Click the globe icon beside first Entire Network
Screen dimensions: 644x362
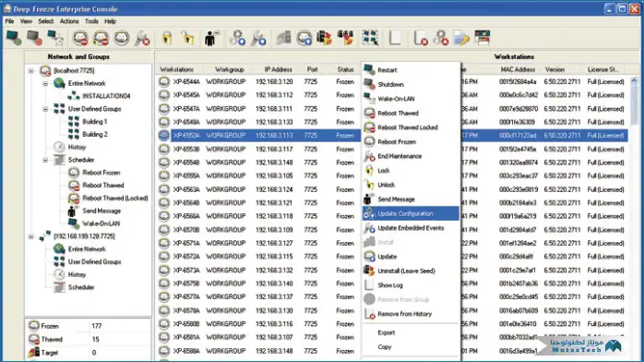pyautogui.click(x=59, y=83)
